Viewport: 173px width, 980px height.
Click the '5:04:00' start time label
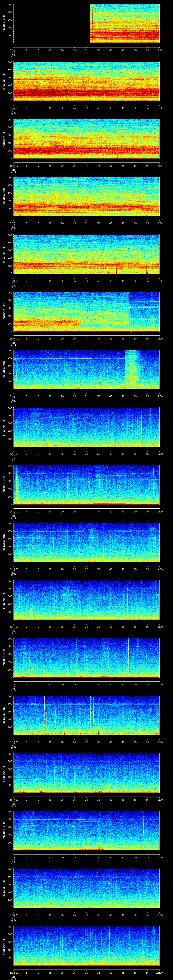click(x=14, y=50)
